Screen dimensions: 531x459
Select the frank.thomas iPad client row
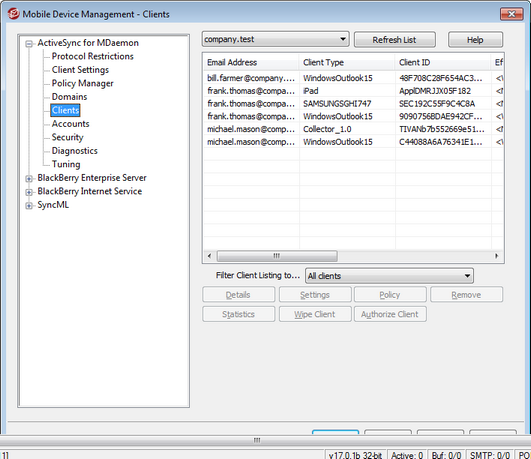(x=354, y=91)
